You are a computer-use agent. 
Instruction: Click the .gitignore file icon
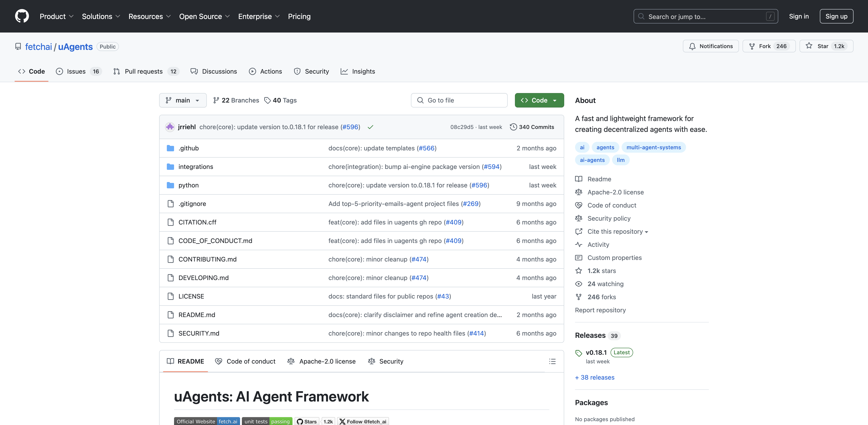[170, 204]
